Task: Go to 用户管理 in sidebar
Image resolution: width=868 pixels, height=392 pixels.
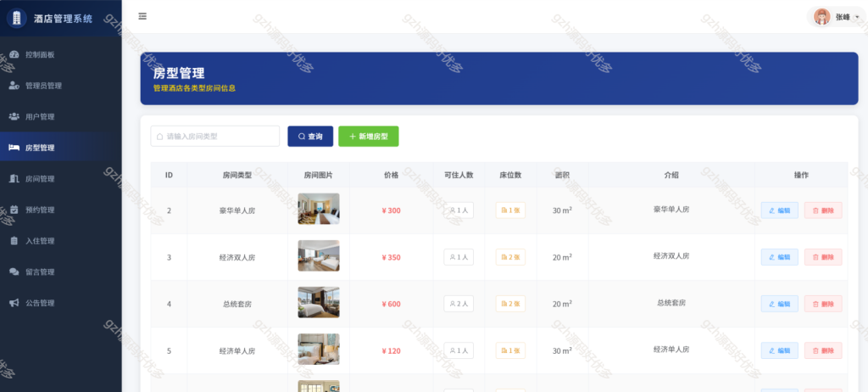Action: coord(61,116)
